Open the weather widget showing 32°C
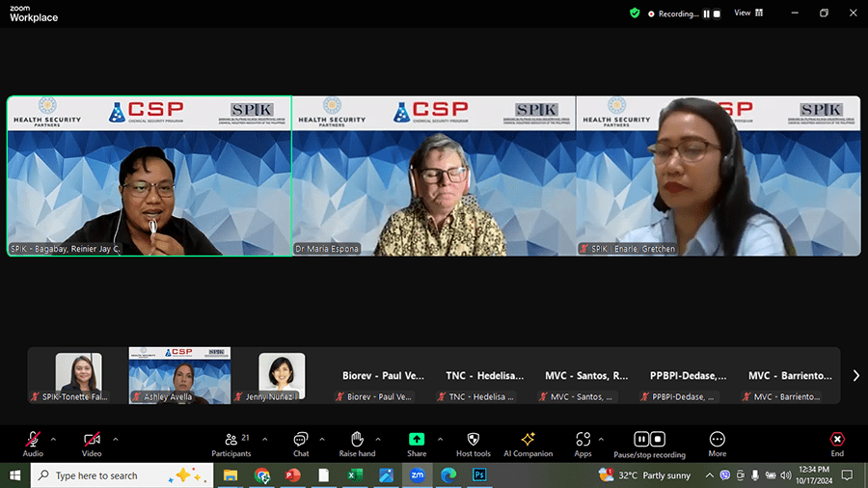 [x=644, y=475]
